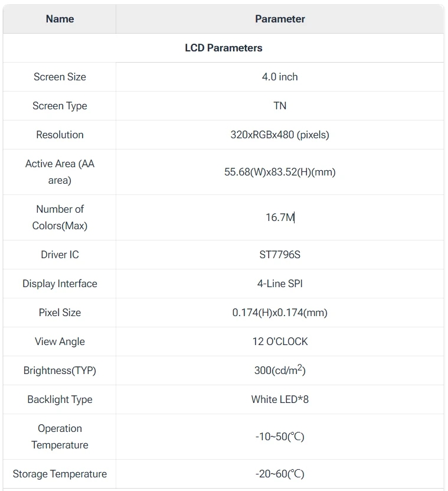Click the "Name" column header

pos(60,19)
